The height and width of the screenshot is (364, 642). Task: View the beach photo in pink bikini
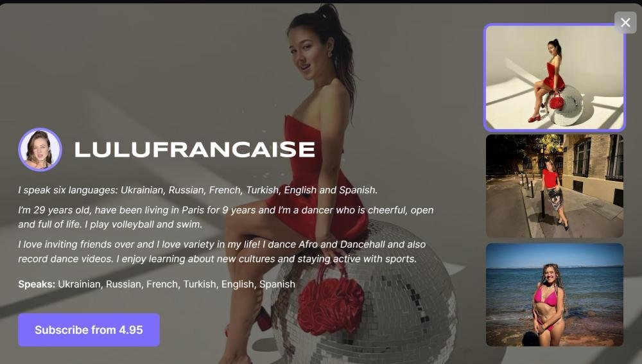pos(555,295)
